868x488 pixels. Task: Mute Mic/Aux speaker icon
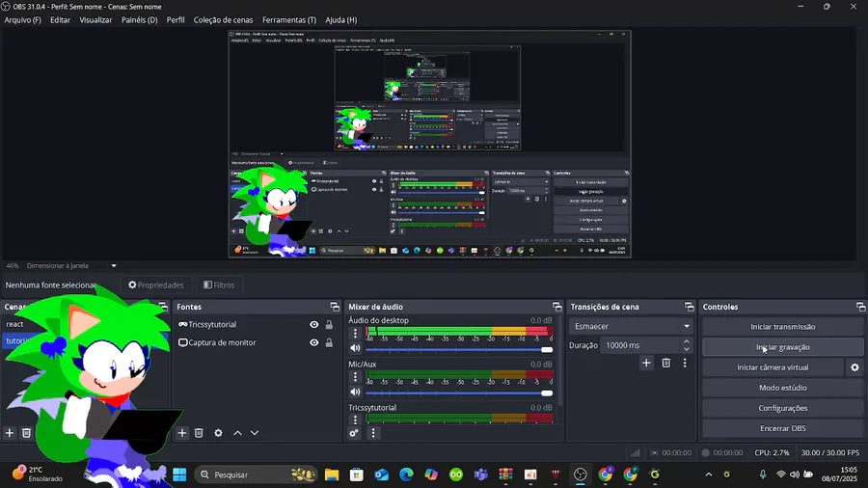point(355,392)
